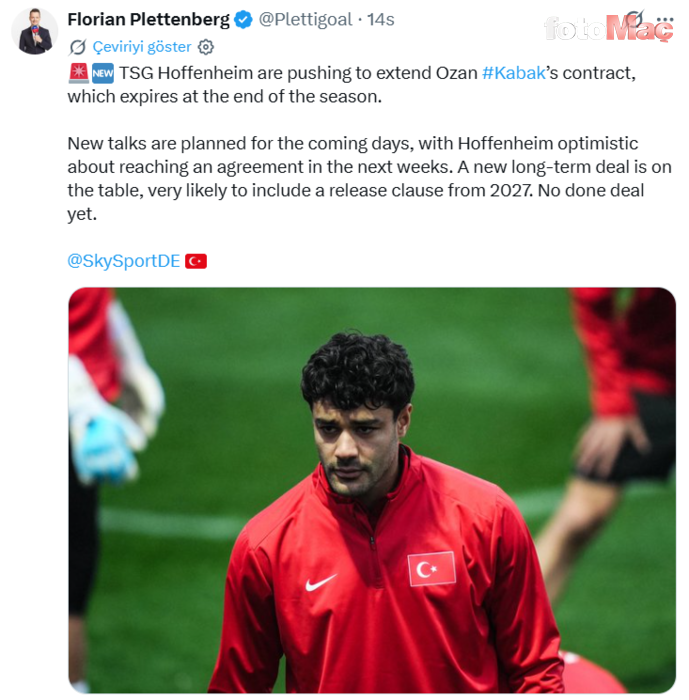Click the fotoMaç watermark logo
The image size is (689, 700).
[x=609, y=28]
